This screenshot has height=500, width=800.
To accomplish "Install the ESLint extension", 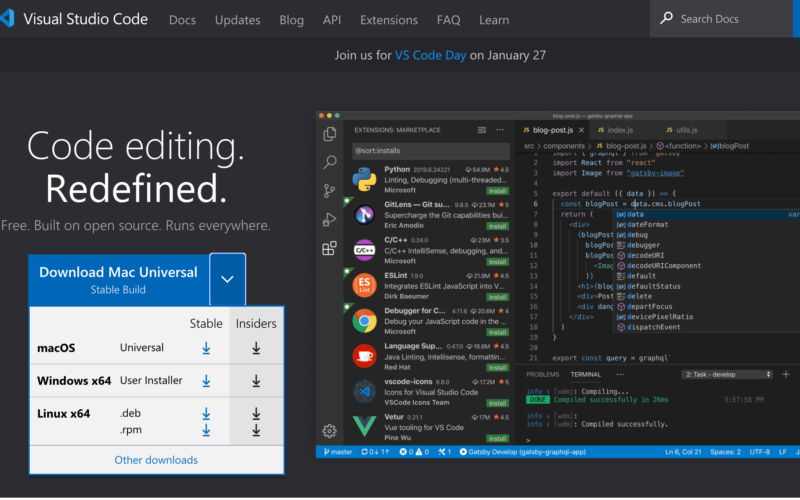I will click(x=496, y=297).
